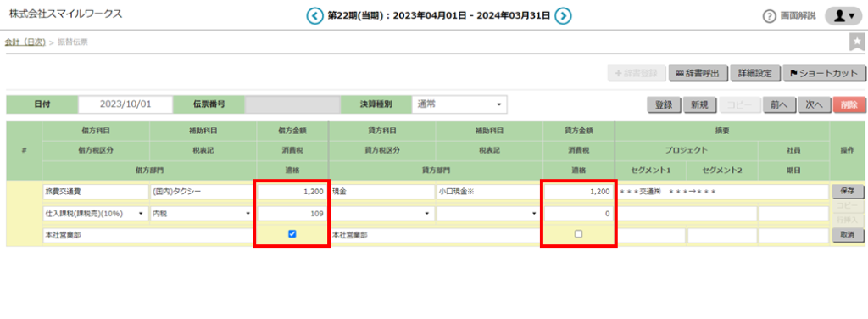
Task: Click the 株式会社スマイルワークス company name
Action: click(x=66, y=14)
